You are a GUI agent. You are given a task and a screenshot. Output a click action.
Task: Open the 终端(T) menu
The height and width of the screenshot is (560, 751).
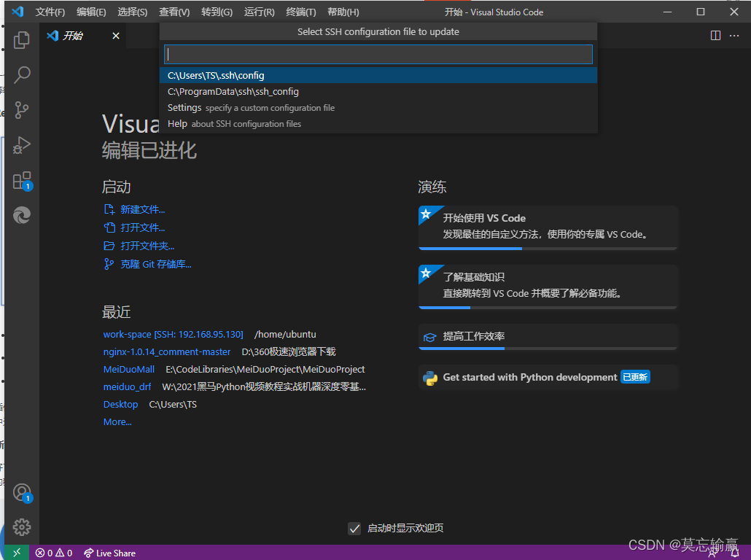[301, 12]
